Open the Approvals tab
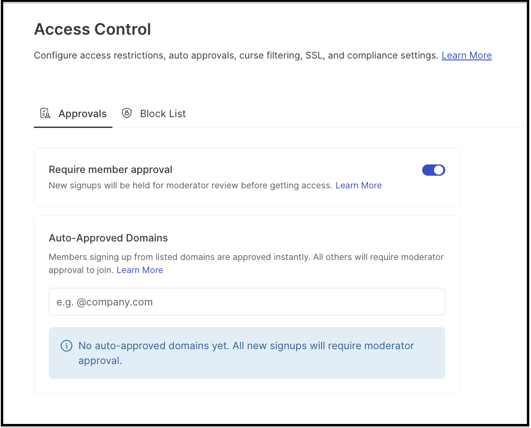The image size is (531, 428). click(73, 114)
